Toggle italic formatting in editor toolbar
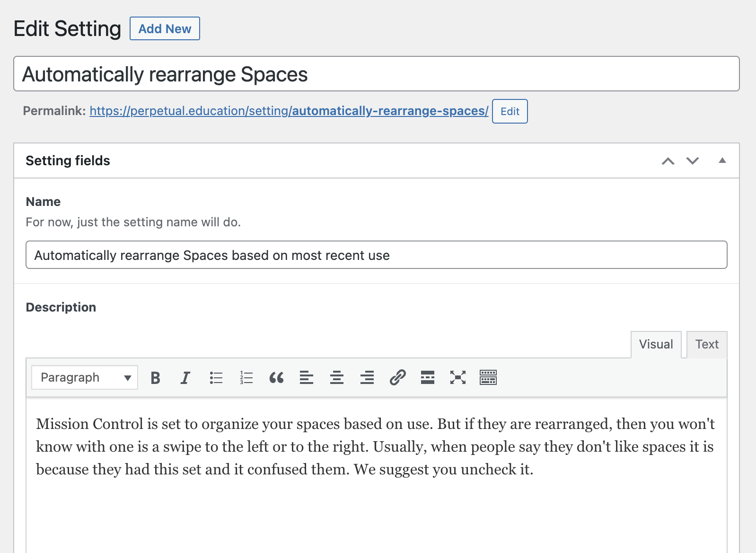 185,377
